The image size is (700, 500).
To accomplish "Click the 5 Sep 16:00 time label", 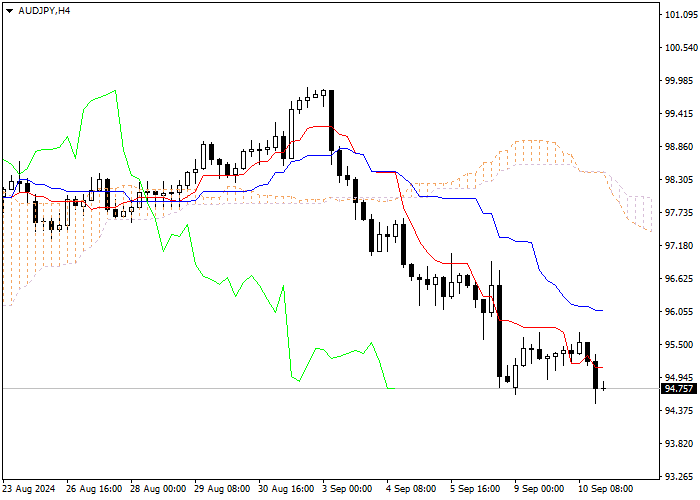I will click(x=476, y=489).
